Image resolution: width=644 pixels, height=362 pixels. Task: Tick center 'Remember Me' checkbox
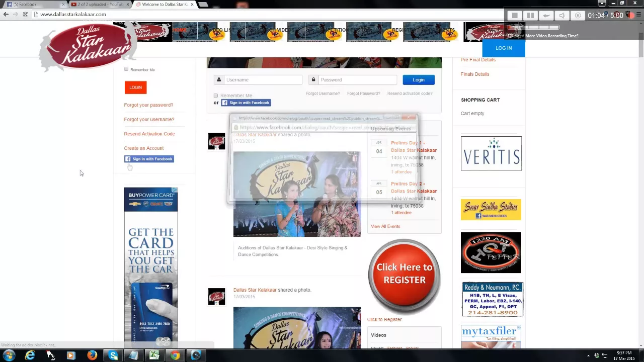coord(216,96)
